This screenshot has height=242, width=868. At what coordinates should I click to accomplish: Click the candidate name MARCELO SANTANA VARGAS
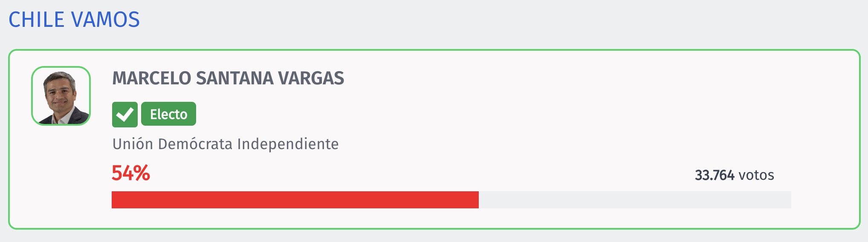tap(228, 78)
